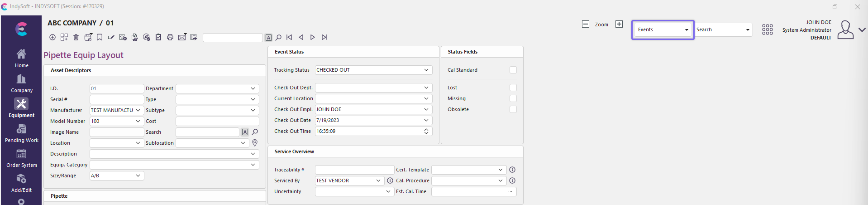Viewport: 868px width, 205px height.
Task: Enable the Obsolete checkbox
Action: [513, 109]
